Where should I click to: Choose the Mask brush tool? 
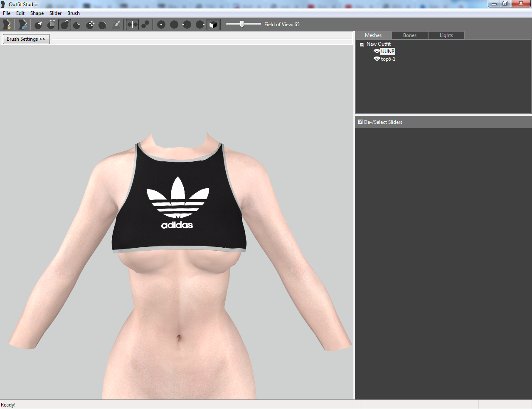tap(52, 25)
